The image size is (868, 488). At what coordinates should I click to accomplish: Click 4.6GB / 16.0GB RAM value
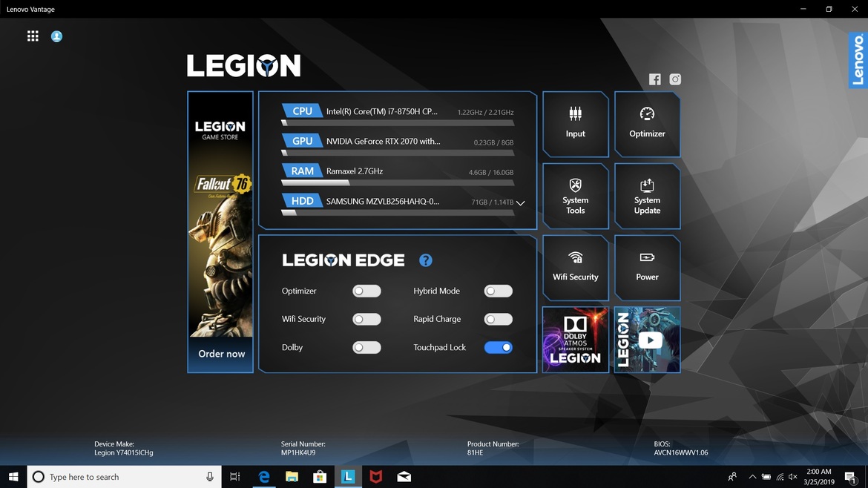(x=491, y=172)
